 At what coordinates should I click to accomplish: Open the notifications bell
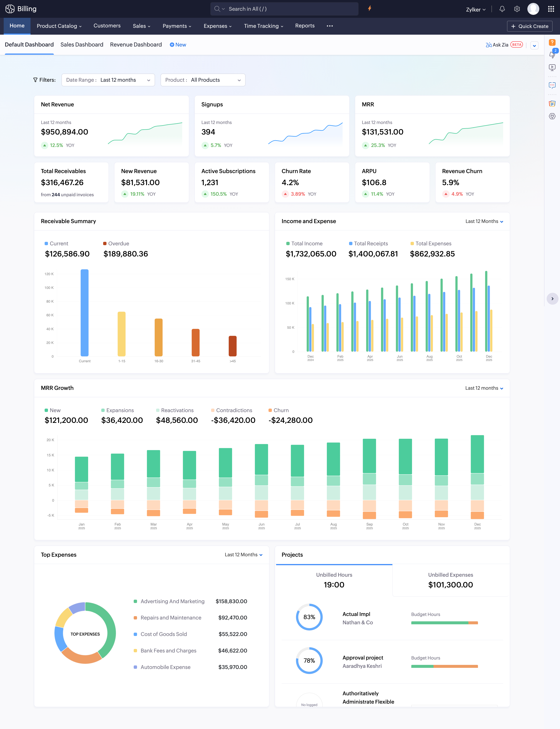point(502,9)
